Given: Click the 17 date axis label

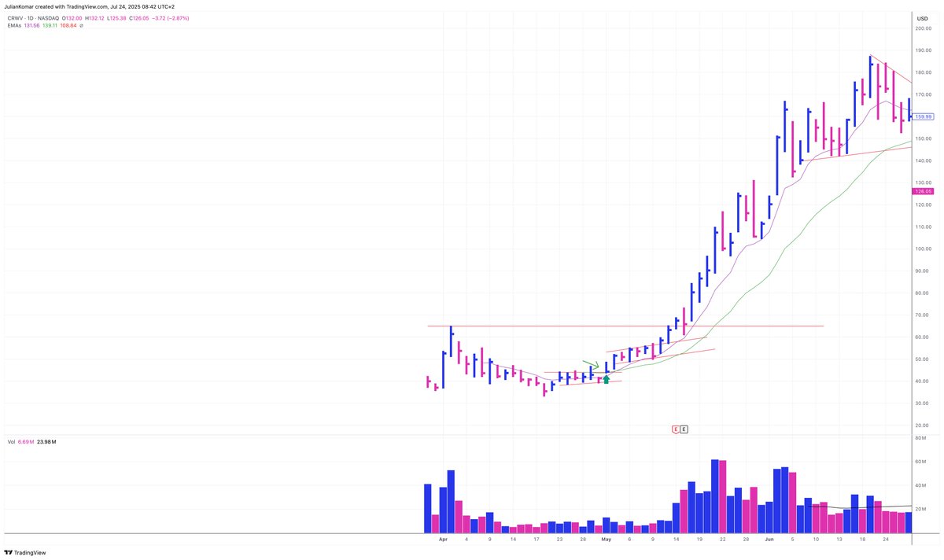Looking at the screenshot, I should (536, 540).
